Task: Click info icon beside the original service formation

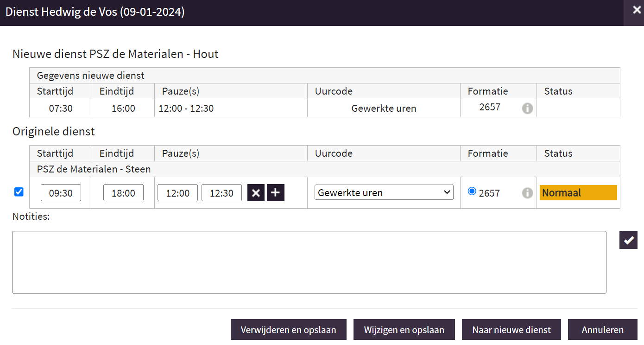Action: tap(527, 193)
